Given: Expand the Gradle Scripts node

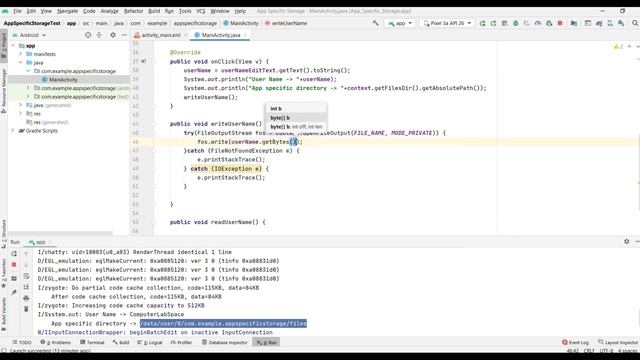Looking at the screenshot, I should [13, 131].
